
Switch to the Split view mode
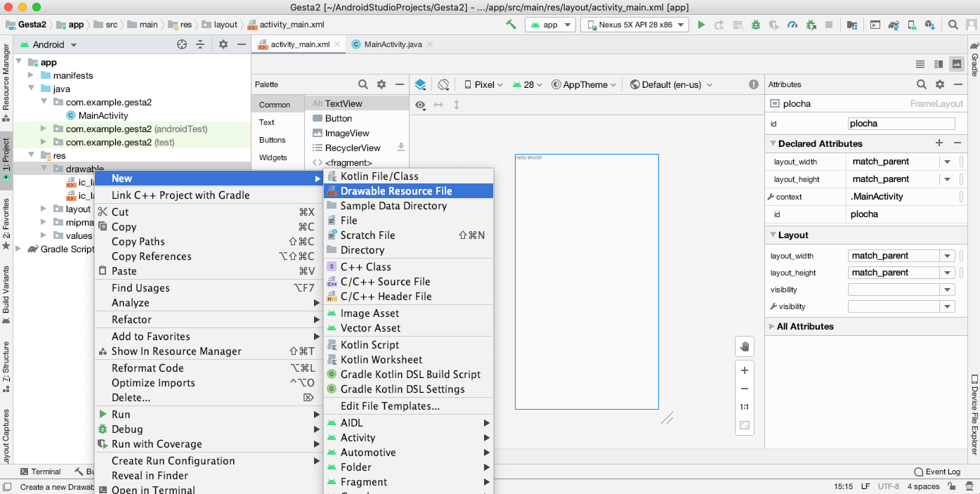(938, 64)
